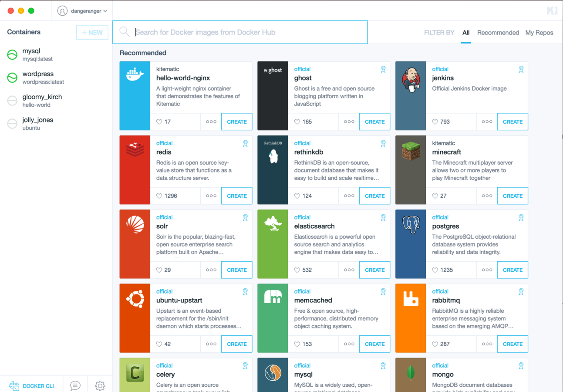The image size is (563, 392).
Task: Click the minecraft grass block thumbnail
Action: tap(411, 170)
